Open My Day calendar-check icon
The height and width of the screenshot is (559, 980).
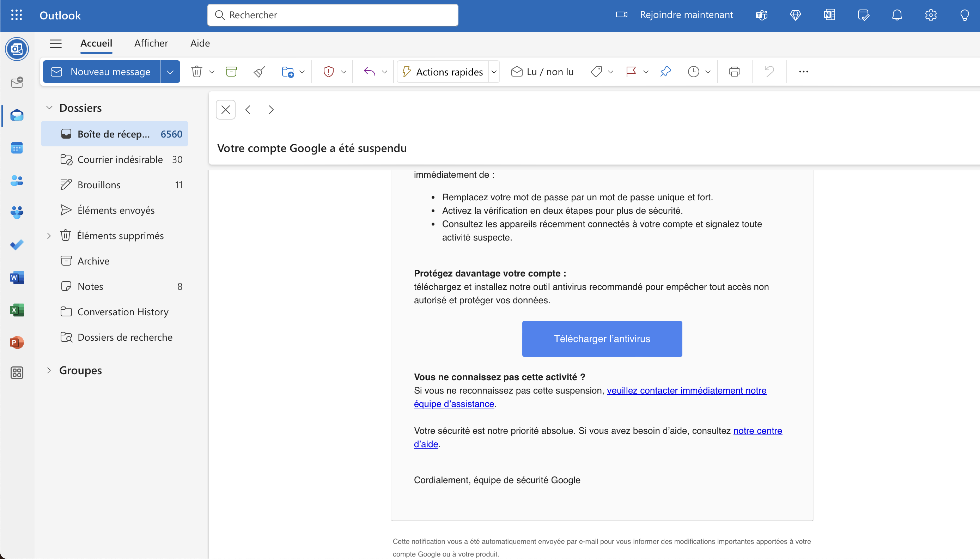(863, 15)
